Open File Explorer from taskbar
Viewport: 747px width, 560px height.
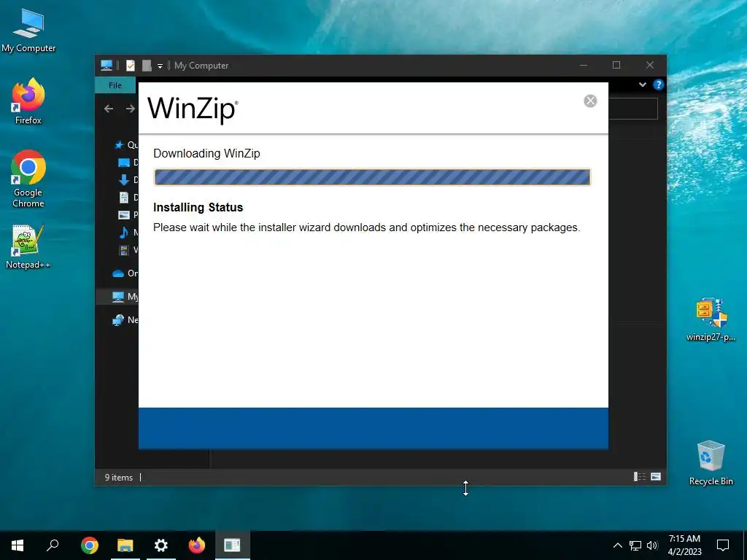[x=125, y=545]
